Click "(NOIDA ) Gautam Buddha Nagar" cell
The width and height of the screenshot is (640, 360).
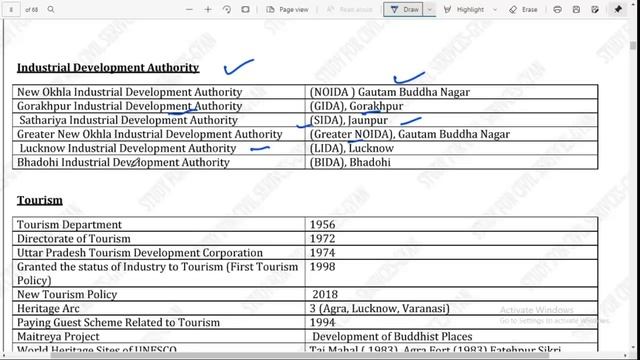451,92
